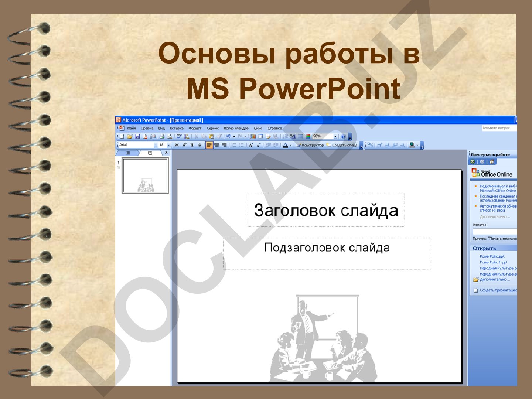
Task: Click the Print icon in standard toolbar
Action: point(162,136)
